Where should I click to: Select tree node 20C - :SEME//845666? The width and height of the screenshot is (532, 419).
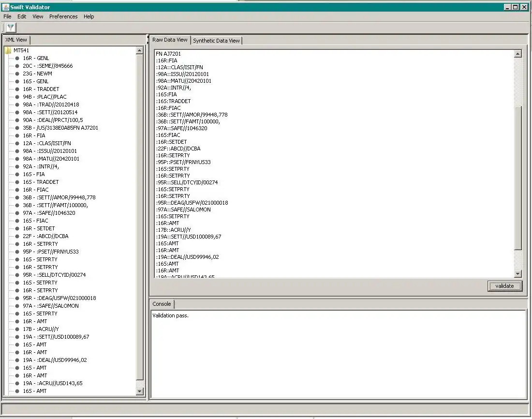tap(47, 66)
